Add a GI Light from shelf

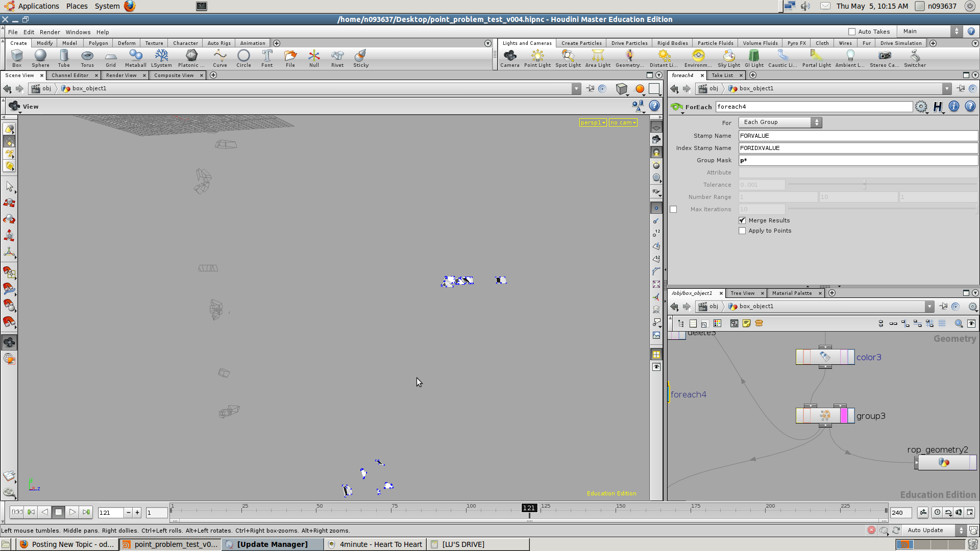point(754,58)
